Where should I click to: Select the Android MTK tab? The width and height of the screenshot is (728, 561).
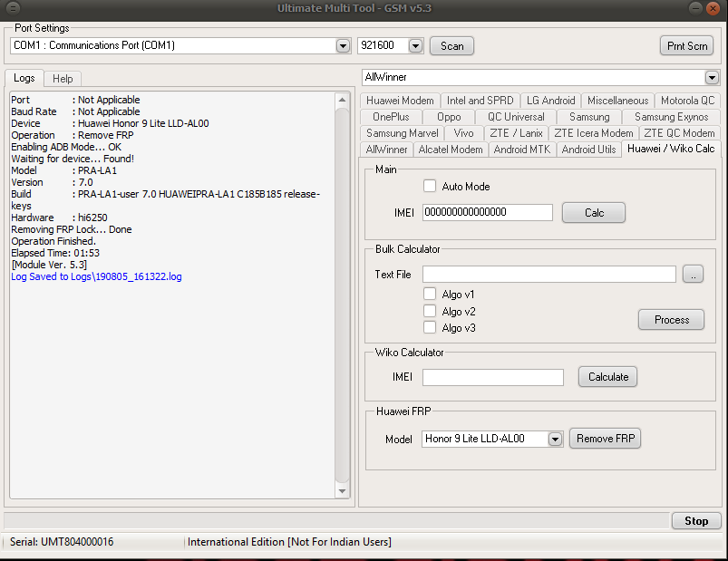(x=522, y=150)
